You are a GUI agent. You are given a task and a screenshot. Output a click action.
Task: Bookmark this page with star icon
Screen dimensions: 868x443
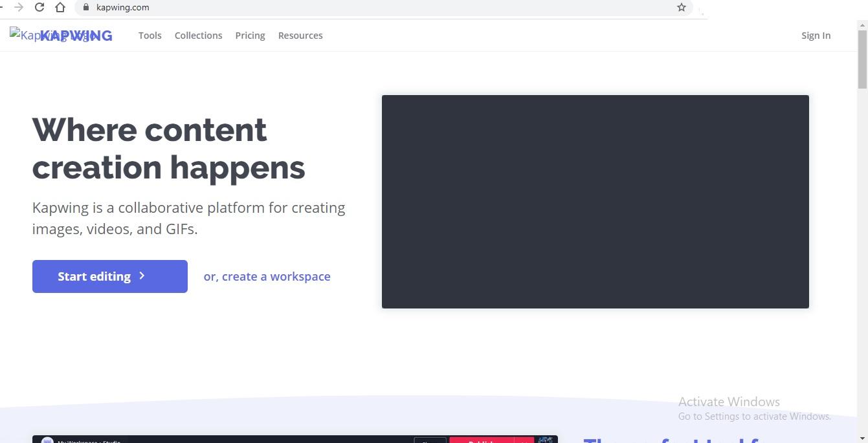(682, 7)
